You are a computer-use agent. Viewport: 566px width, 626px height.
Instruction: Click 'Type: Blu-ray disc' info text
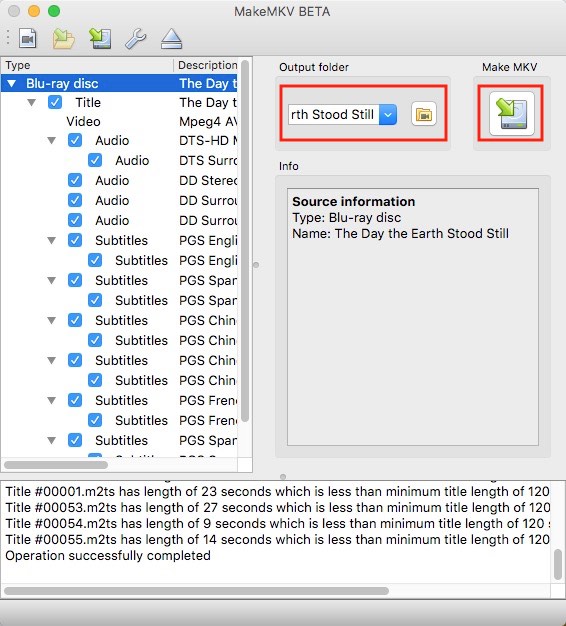pyautogui.click(x=346, y=218)
